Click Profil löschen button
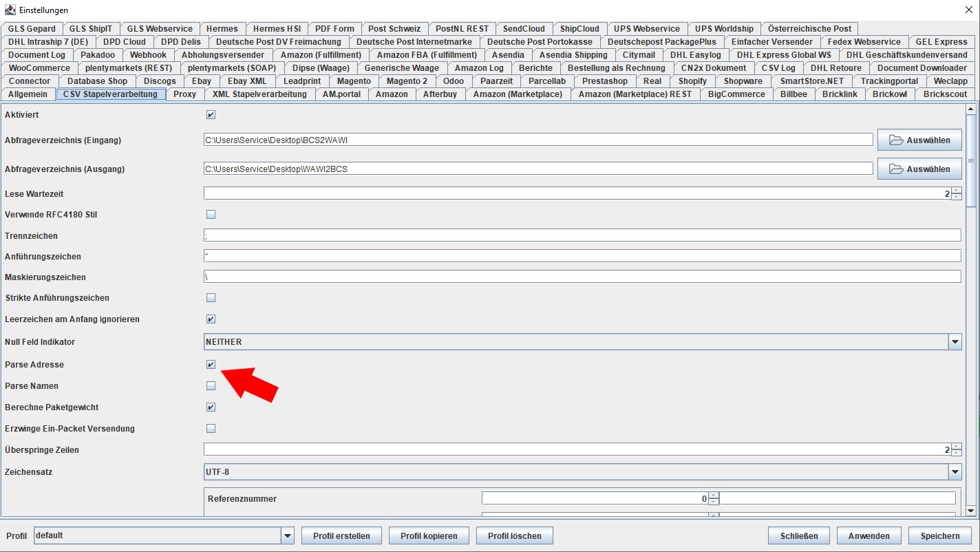This screenshot has height=552, width=980. 515,535
